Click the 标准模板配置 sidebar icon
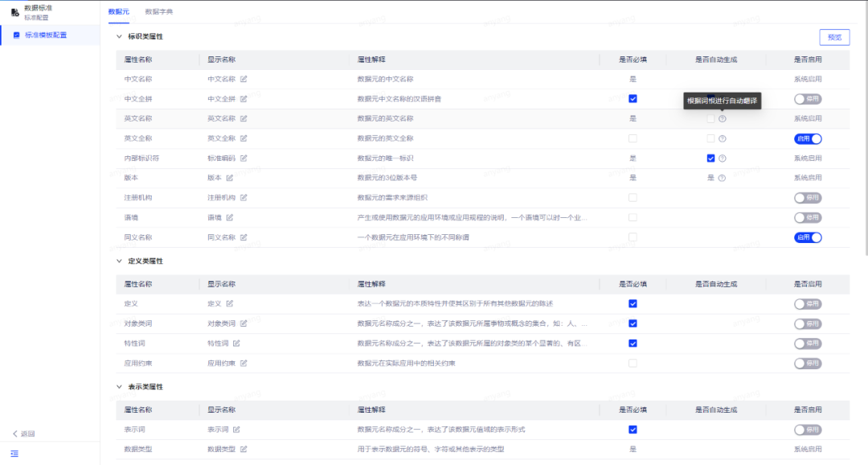The height and width of the screenshot is (465, 868). [x=17, y=35]
